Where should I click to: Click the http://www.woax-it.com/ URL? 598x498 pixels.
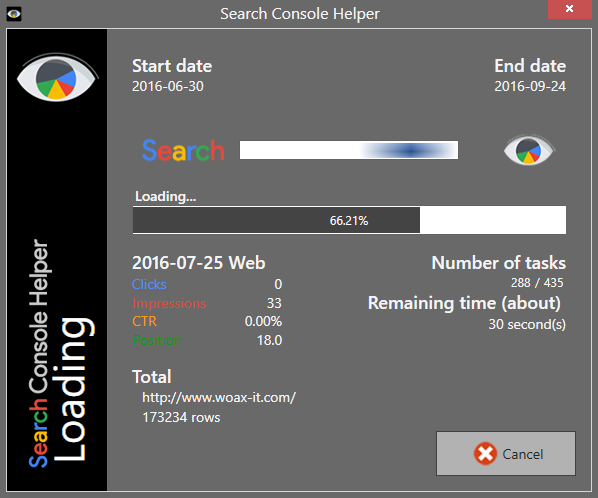coord(219,398)
